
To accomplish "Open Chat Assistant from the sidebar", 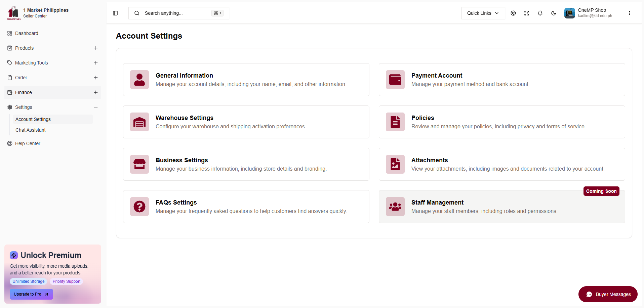I will pyautogui.click(x=30, y=130).
